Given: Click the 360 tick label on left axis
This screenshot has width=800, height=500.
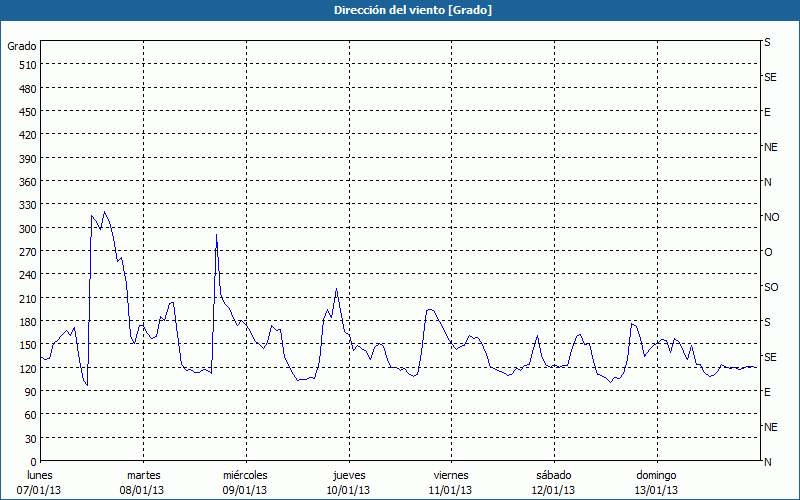Looking at the screenshot, I should coord(26,182).
